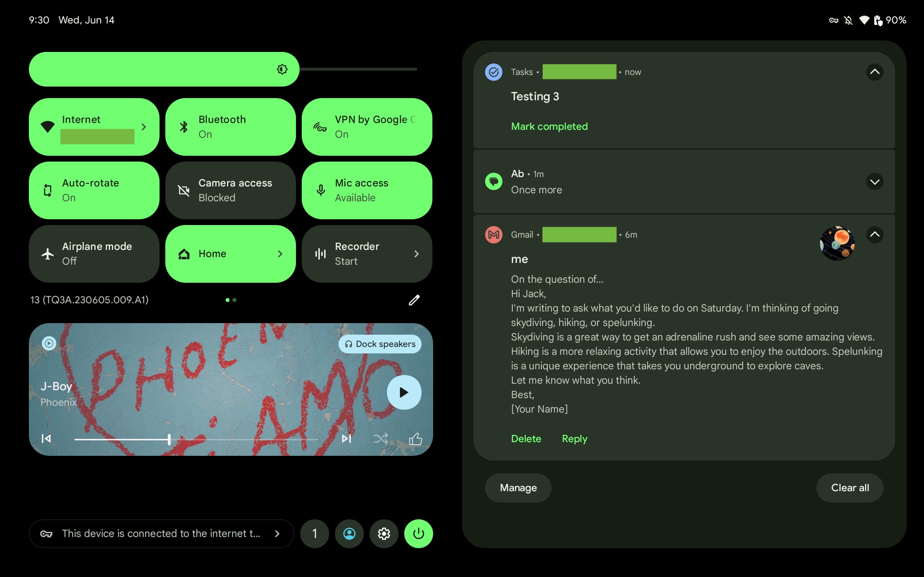
Task: Open the Home smart controls
Action: click(231, 253)
